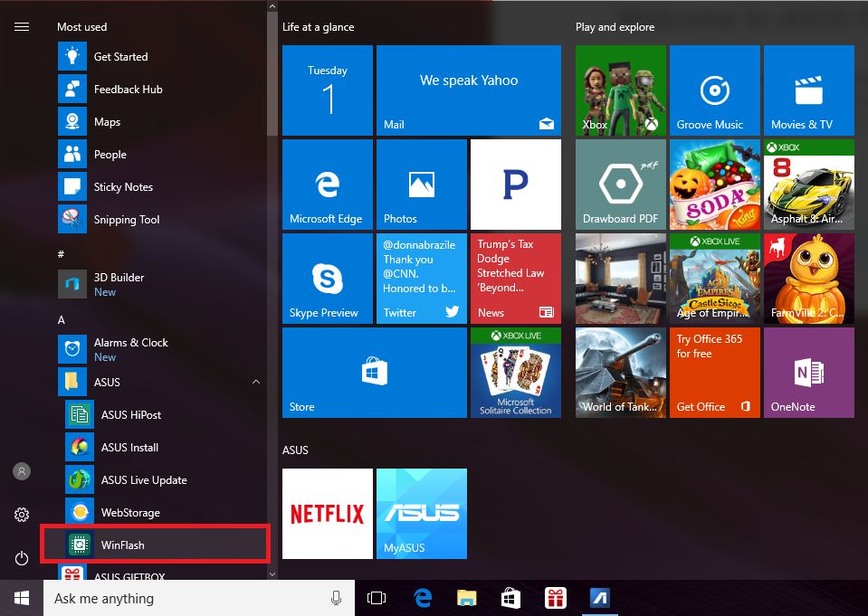Open the FarmVille 2 tile
Image resolution: width=868 pixels, height=616 pixels.
(x=809, y=279)
